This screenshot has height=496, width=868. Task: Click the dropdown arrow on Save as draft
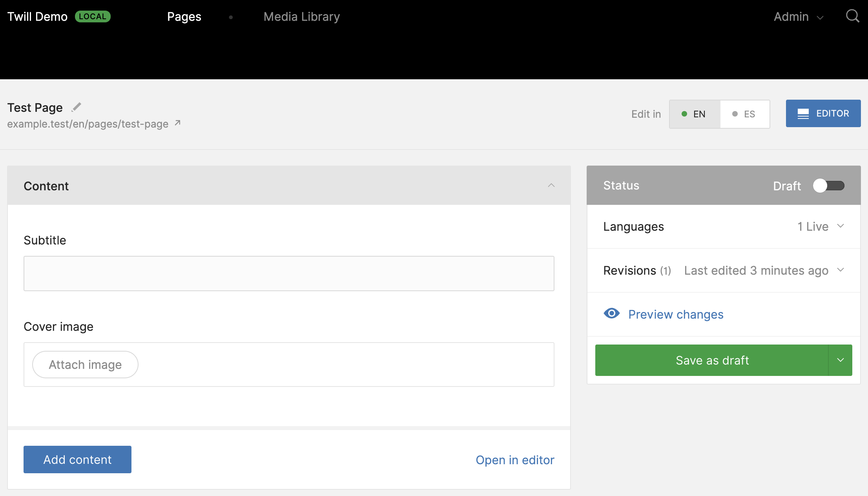coord(841,360)
